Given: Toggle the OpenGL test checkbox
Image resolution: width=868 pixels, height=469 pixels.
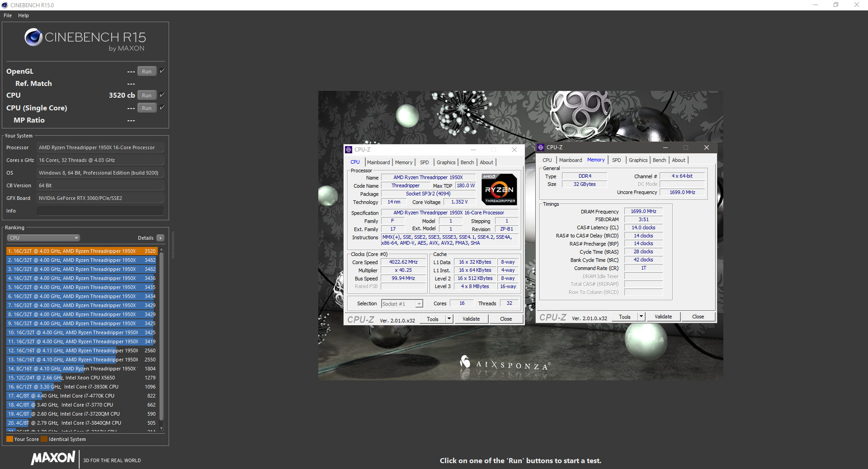Looking at the screenshot, I should tap(162, 71).
